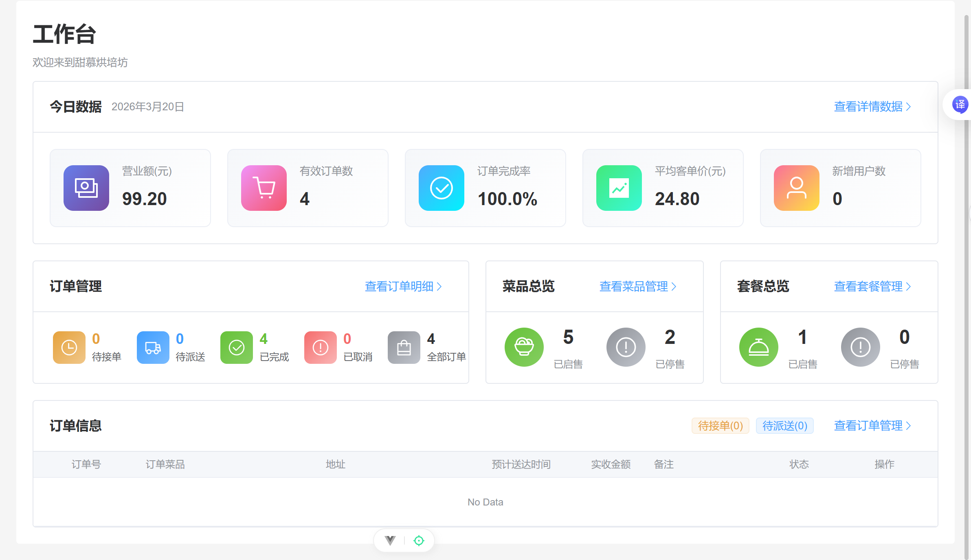The height and width of the screenshot is (560, 971).
Task: Click the green inspector target icon
Action: tap(419, 540)
